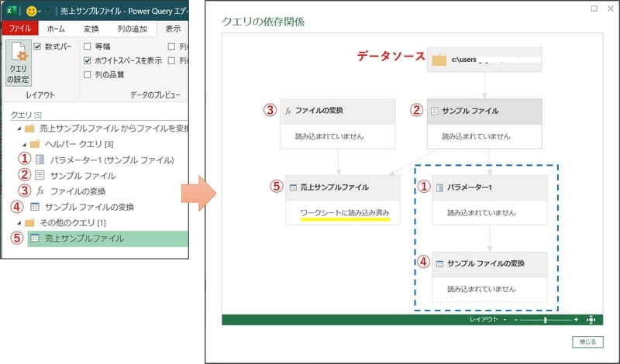Click folder icon of その他のクエリ group
620x364 pixels.
pyautogui.click(x=29, y=223)
